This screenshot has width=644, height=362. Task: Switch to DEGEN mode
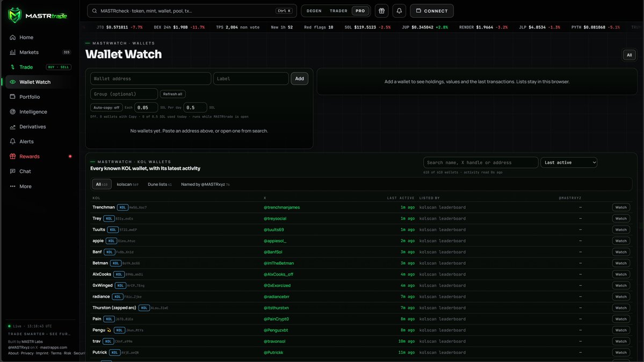[314, 11]
